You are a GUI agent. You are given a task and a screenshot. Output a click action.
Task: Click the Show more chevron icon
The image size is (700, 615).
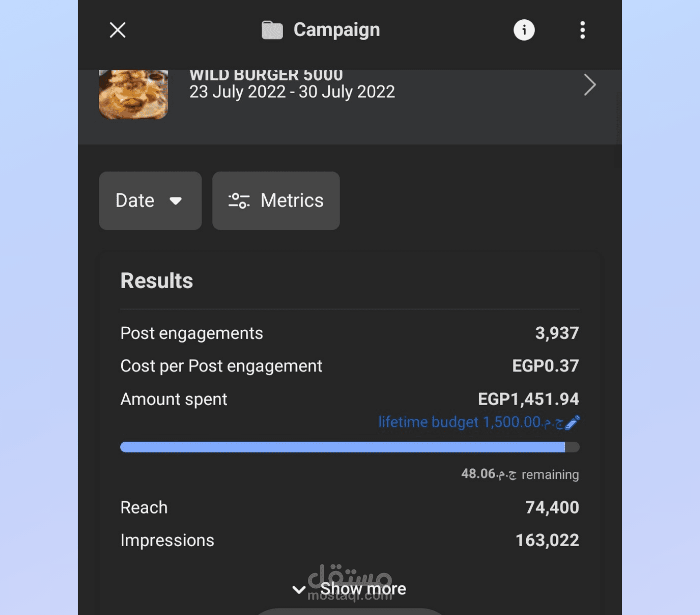click(299, 589)
